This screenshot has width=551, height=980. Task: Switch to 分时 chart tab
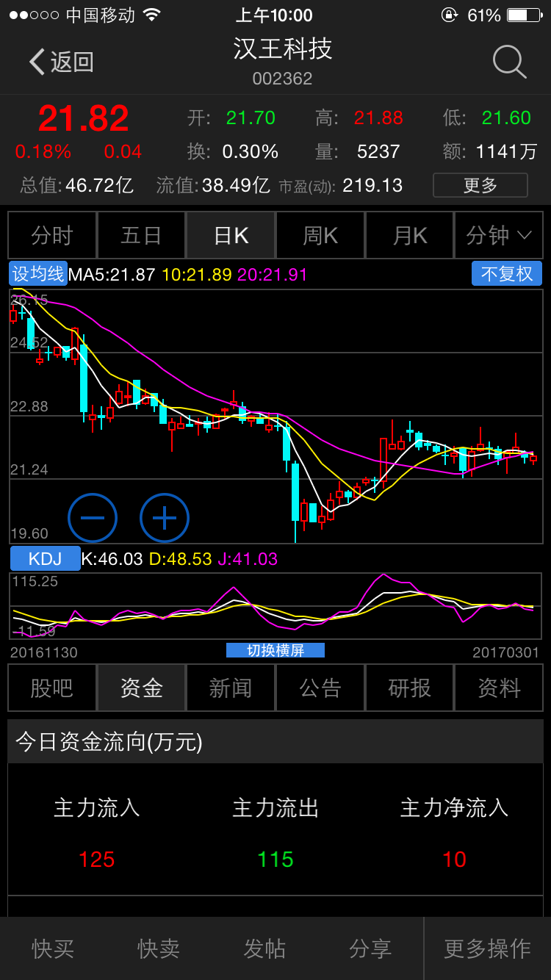pos(52,236)
